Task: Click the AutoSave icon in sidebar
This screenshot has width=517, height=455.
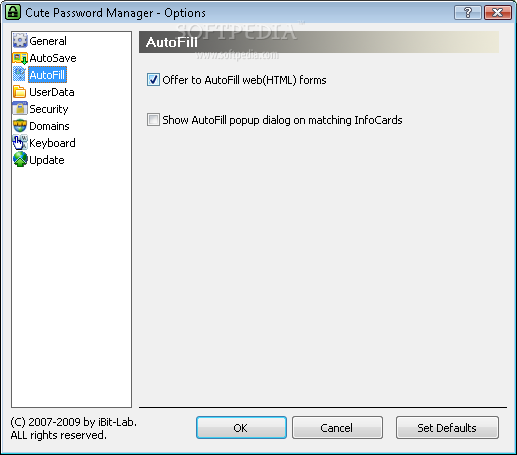Action: 20,58
